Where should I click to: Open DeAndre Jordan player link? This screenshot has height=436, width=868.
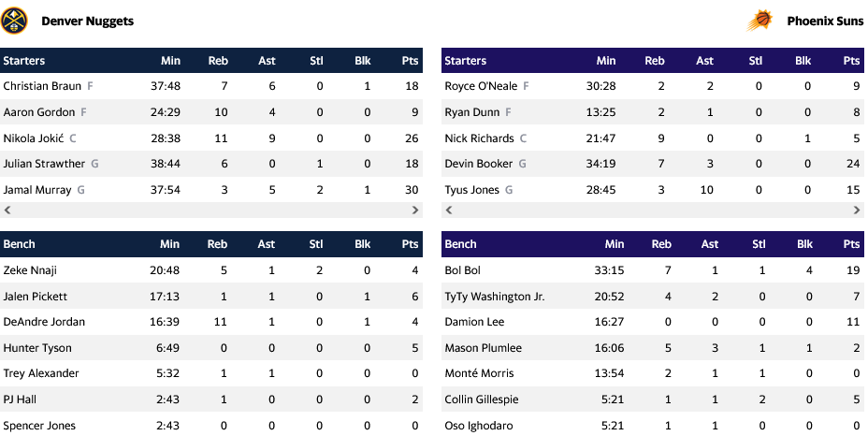tap(44, 322)
